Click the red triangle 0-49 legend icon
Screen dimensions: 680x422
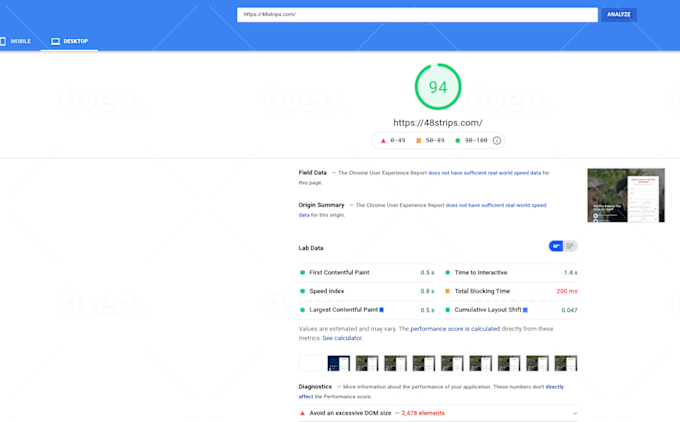coord(383,141)
